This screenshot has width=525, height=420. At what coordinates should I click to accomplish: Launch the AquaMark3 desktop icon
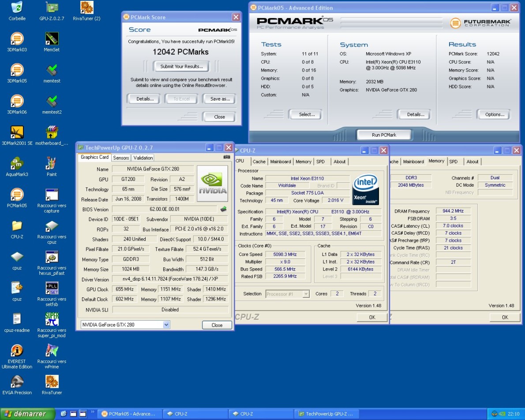(17, 166)
